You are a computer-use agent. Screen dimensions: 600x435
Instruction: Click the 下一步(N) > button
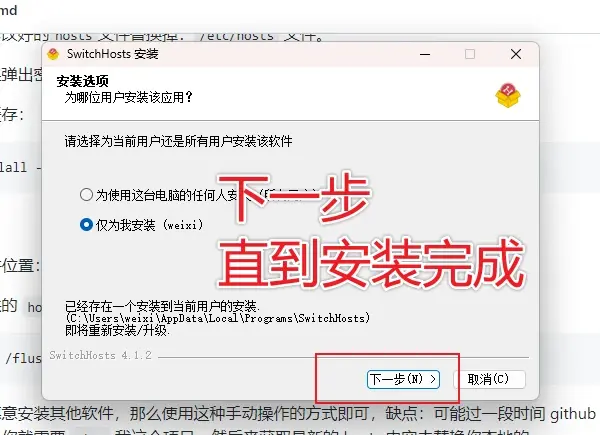click(x=403, y=380)
